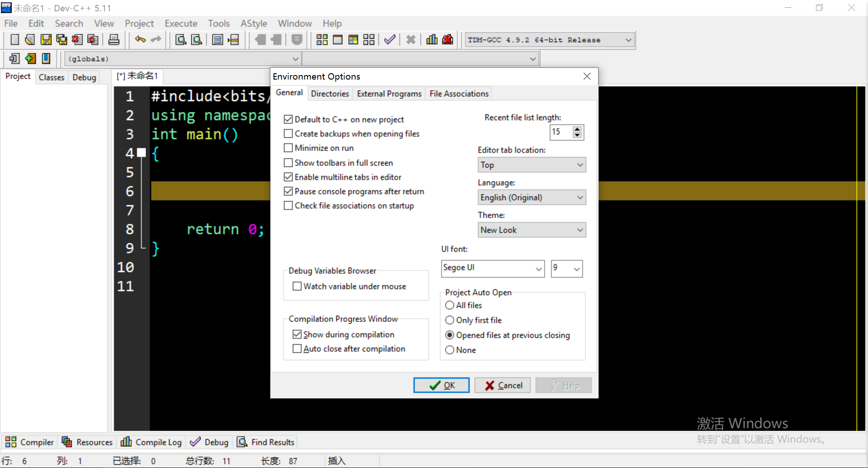868x468 pixels.
Task: Open the Tools menu
Action: [x=219, y=24]
